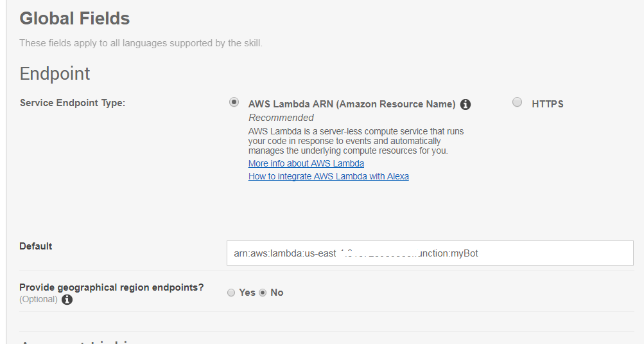Focus the Default ARN input field
The width and height of the screenshot is (644, 344).
[x=430, y=253]
